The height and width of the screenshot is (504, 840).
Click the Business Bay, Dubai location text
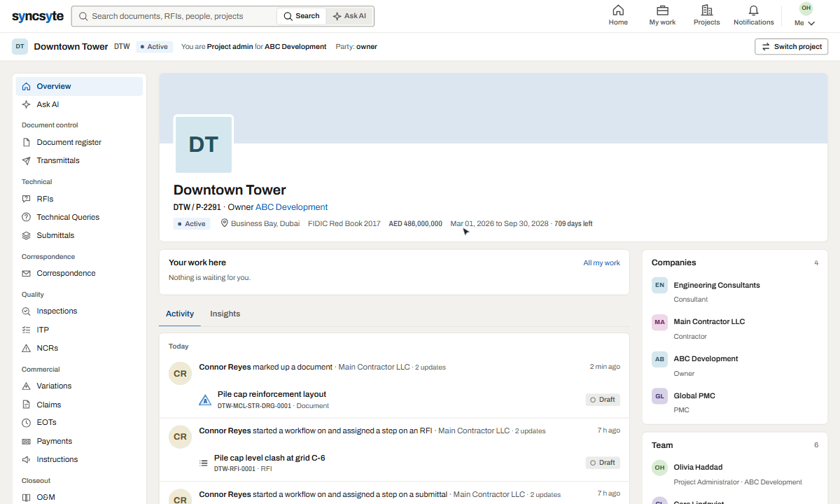tap(265, 224)
